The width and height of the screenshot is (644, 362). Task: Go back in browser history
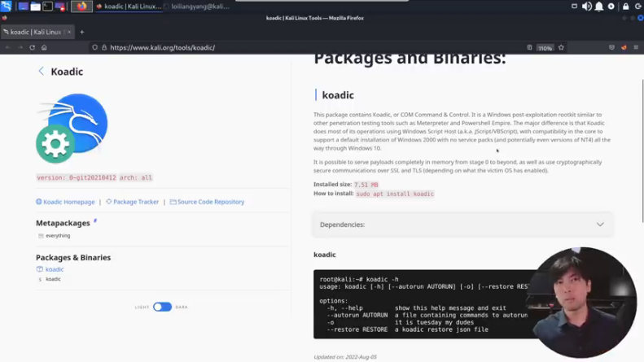point(8,48)
